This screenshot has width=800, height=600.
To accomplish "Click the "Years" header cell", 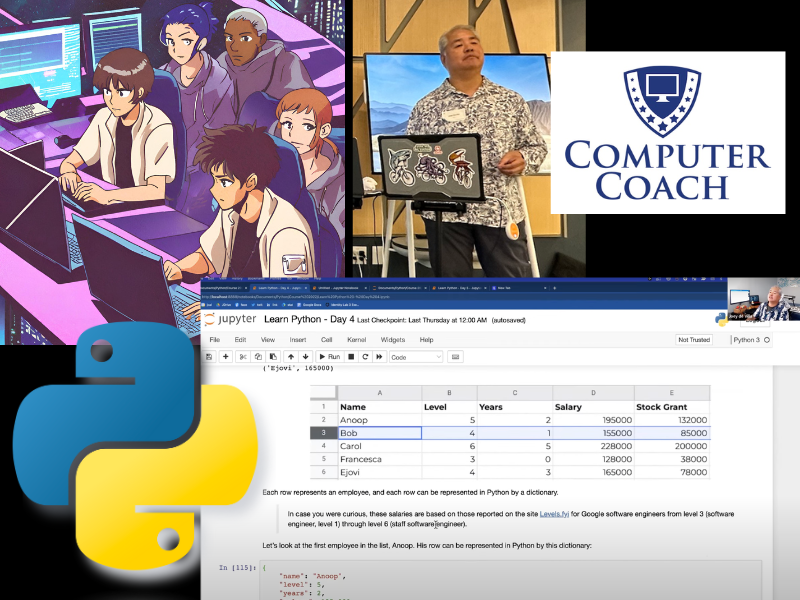I will (515, 407).
